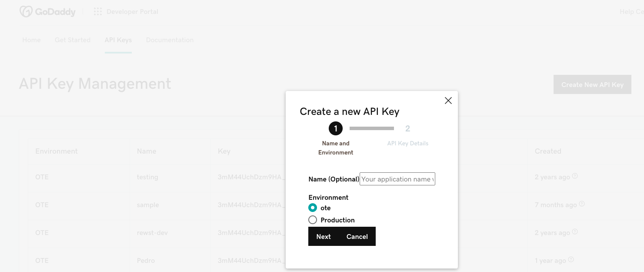Image resolution: width=644 pixels, height=272 pixels.
Task: Click the info icon beside 1 year ago
Action: click(x=571, y=260)
